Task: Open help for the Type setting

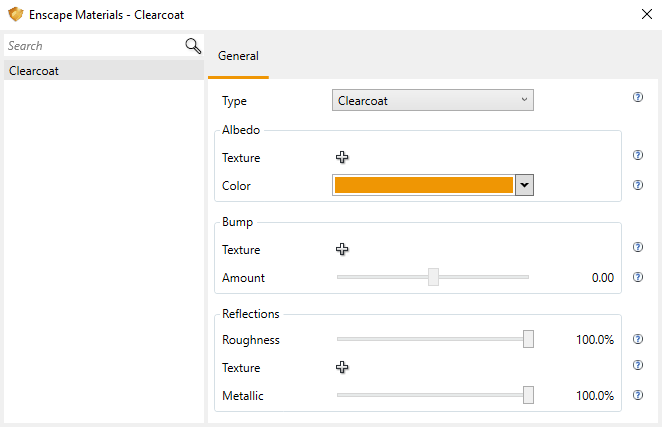Action: 638,97
